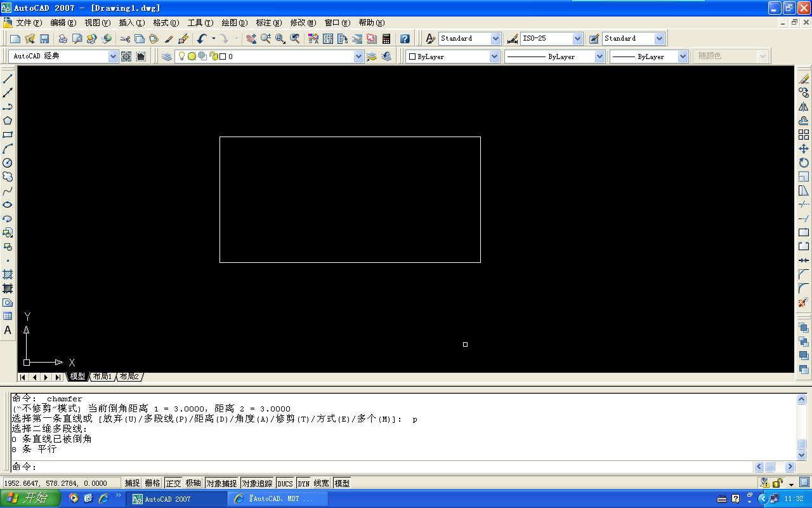Switch to the 布局2 layout tab
The height and width of the screenshot is (508, 812).
point(129,377)
